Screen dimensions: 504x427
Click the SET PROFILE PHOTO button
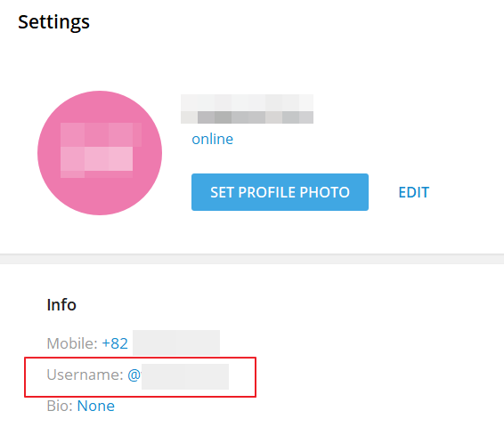(x=280, y=192)
